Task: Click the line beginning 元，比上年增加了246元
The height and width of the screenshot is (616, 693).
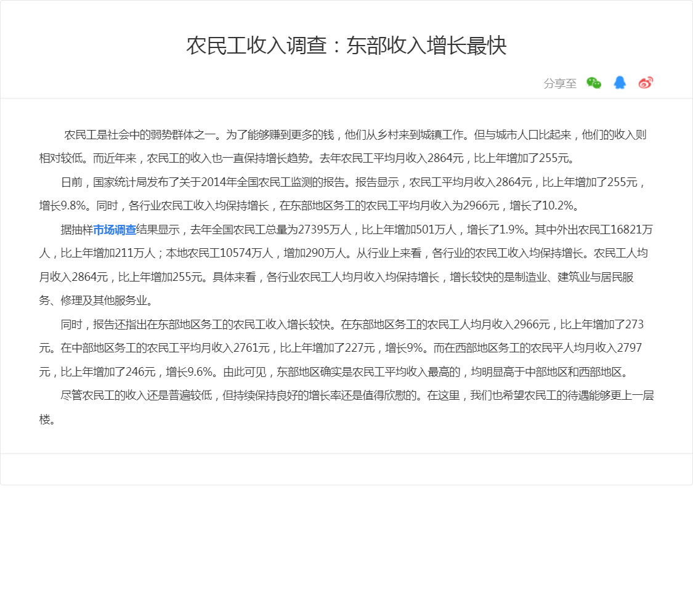Action: [335, 372]
